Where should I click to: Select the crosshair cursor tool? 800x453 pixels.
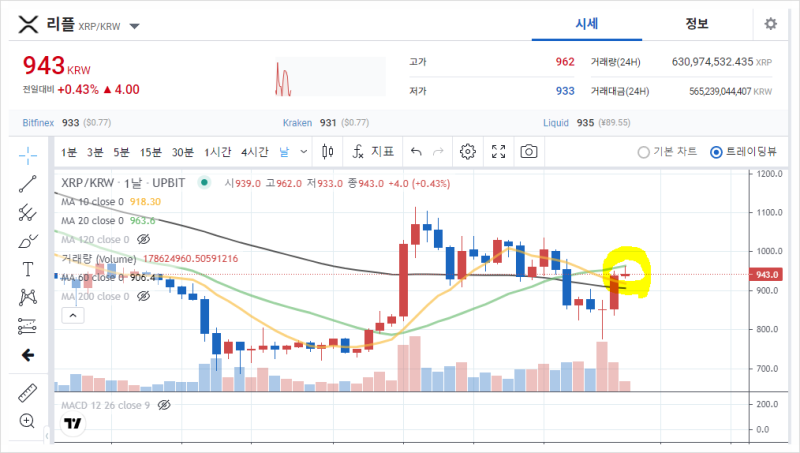28,155
